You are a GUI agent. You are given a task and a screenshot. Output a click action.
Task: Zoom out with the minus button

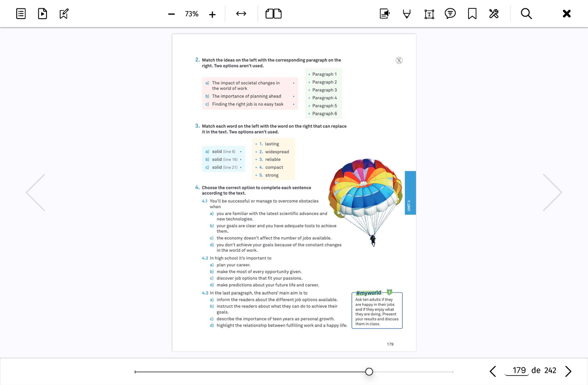click(171, 14)
